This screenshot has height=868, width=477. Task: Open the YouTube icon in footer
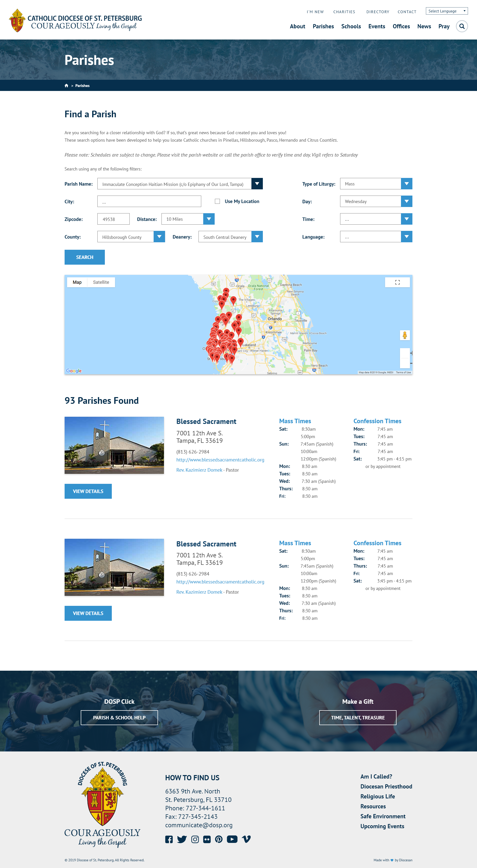232,839
